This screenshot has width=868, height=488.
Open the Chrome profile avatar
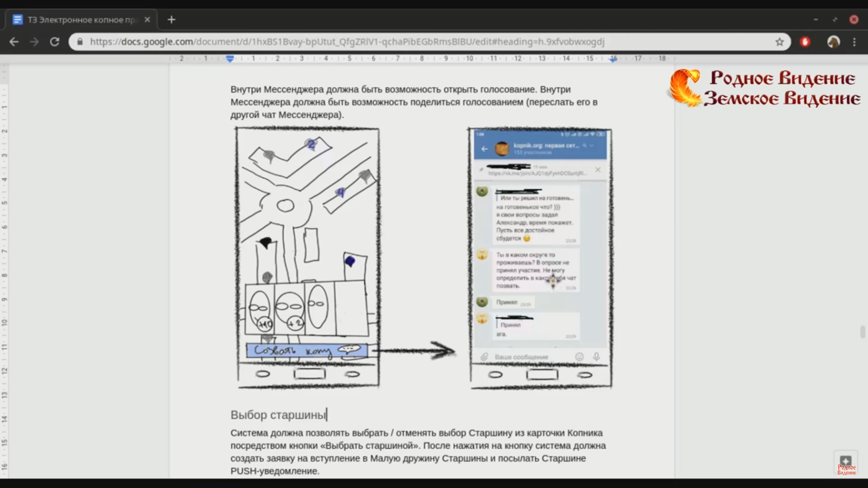pyautogui.click(x=833, y=42)
